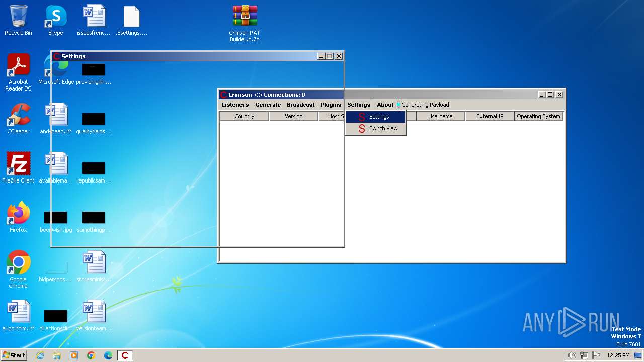The height and width of the screenshot is (362, 644).
Task: Open Acrobat Reader DC shortcut
Action: click(x=18, y=72)
